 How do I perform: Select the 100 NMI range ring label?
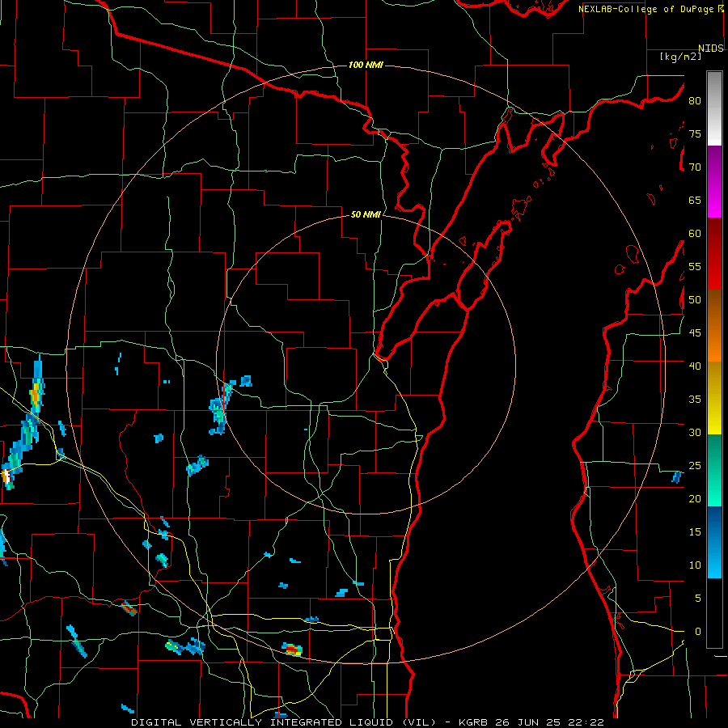[x=366, y=65]
